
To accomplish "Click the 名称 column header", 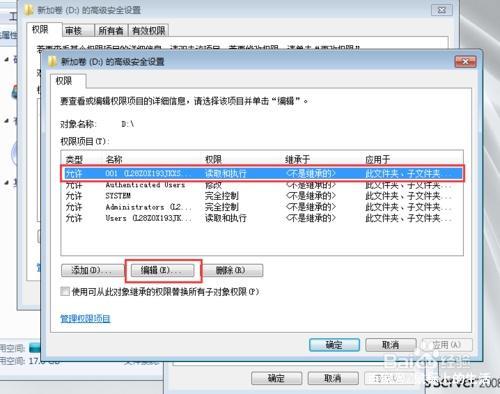I will 114,160.
